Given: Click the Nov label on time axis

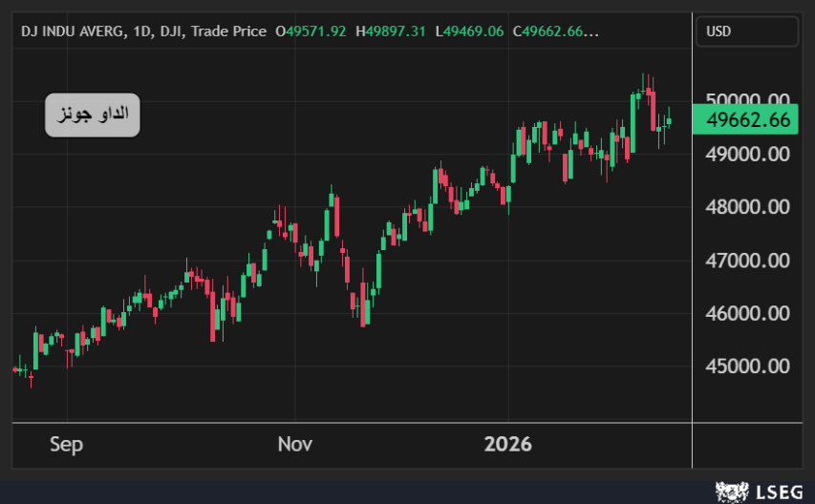Looking at the screenshot, I should pos(294,445).
